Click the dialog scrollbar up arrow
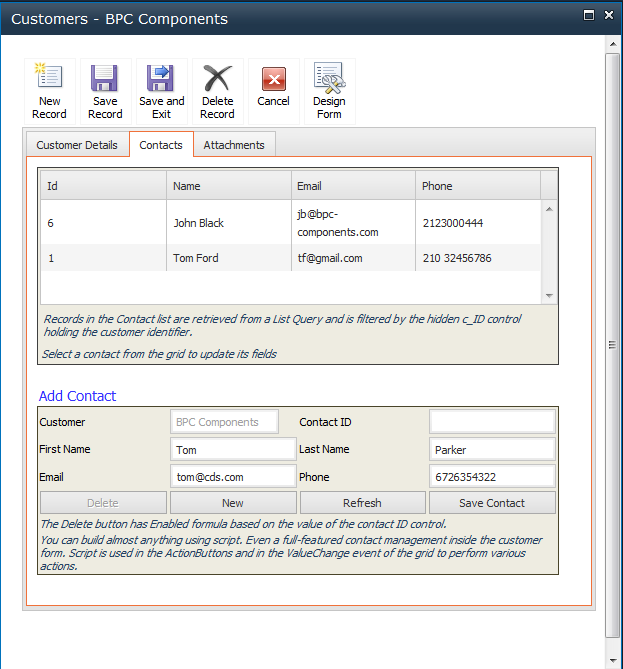Viewport: 623px width, 669px height. [613, 44]
